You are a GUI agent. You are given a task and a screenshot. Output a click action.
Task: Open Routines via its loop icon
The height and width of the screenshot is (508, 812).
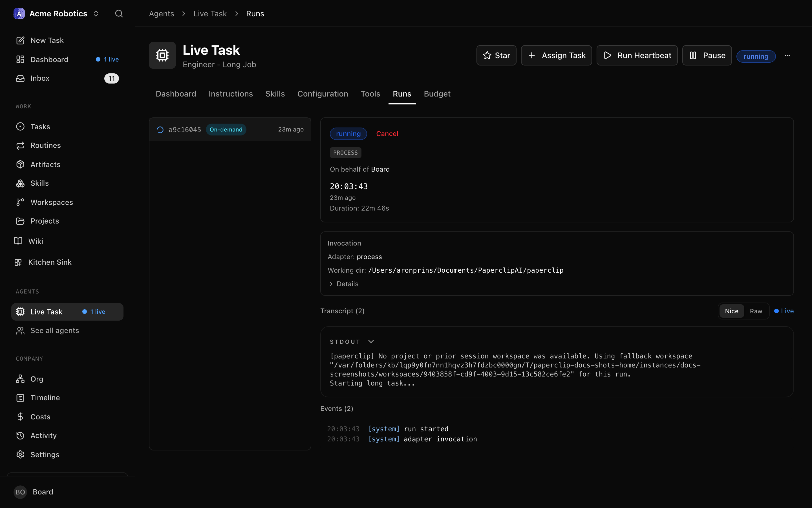(20, 145)
